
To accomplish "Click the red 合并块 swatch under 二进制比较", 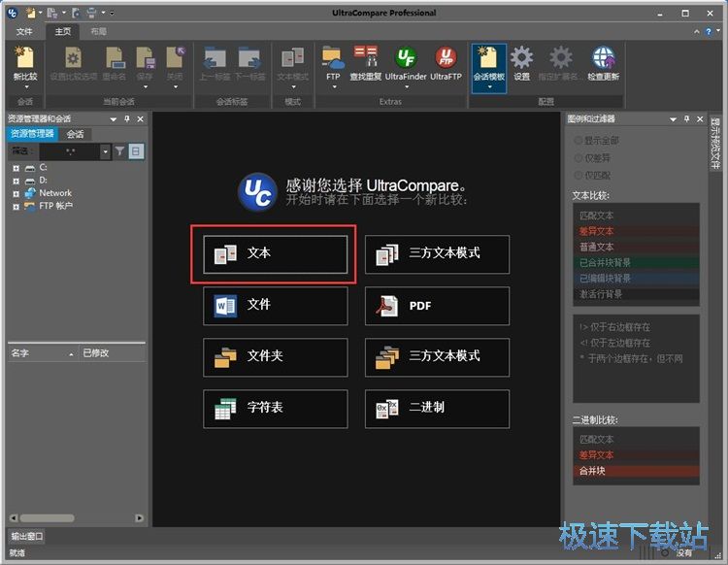I will (x=636, y=471).
